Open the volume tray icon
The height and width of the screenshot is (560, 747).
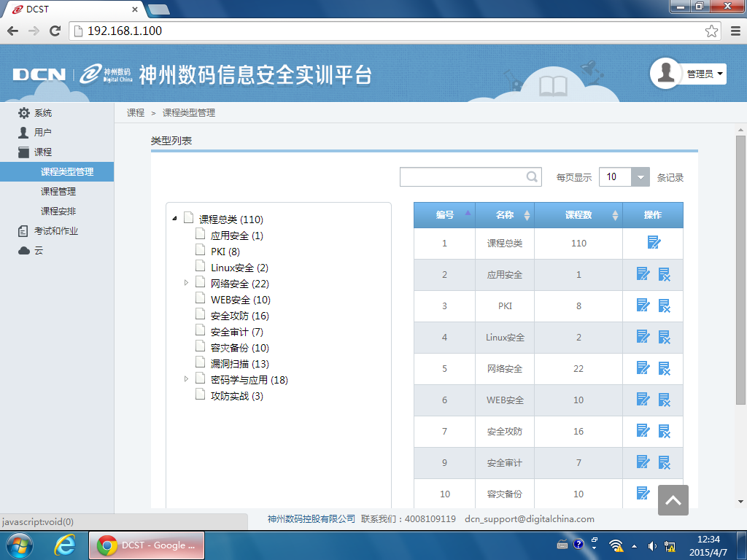pyautogui.click(x=651, y=546)
